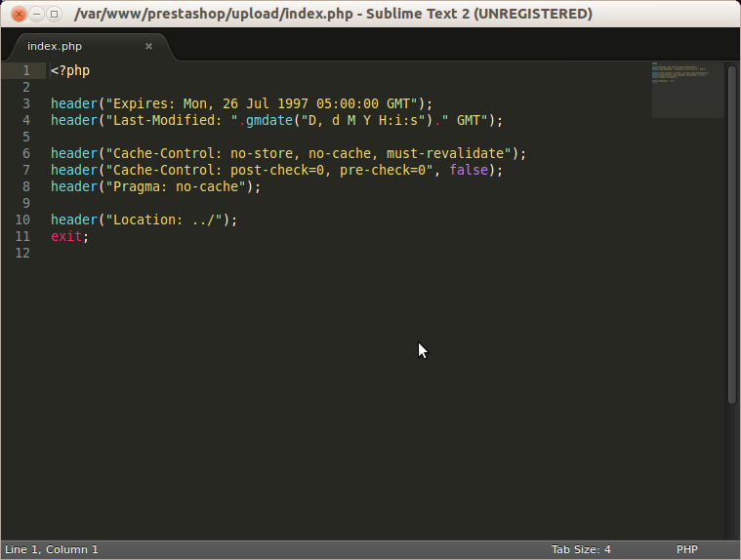Click "Line 1, Column 1" in status bar
The height and width of the screenshot is (560, 741).
click(52, 549)
